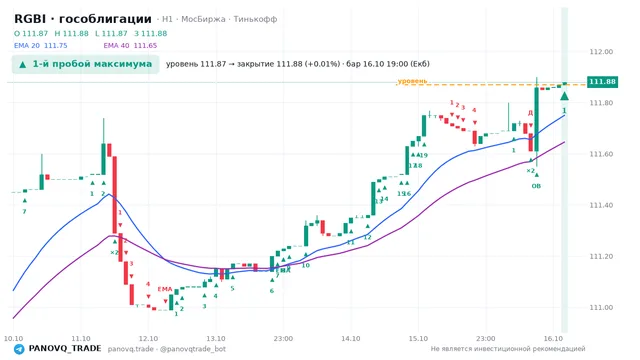Click the EMA 40 111.65 legend
Screen dimensions: 640x360
coord(130,45)
